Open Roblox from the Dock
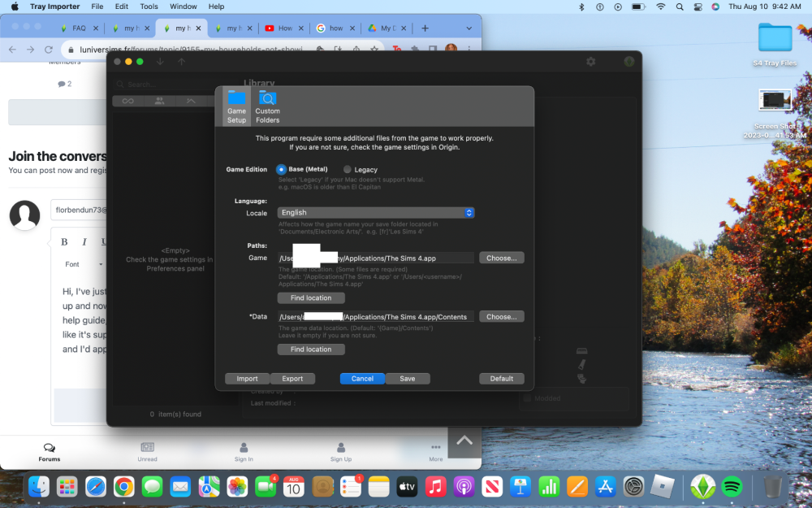The image size is (812, 508). pyautogui.click(x=663, y=487)
